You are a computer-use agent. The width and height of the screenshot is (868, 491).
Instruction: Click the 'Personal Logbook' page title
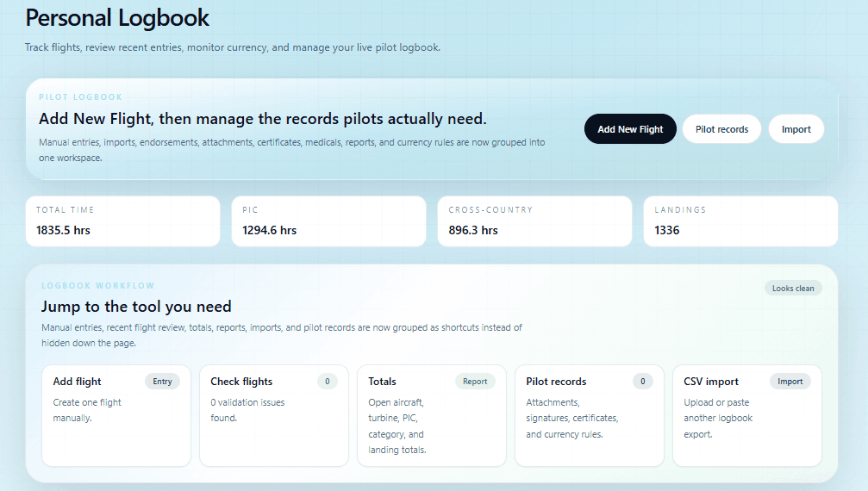pos(117,18)
